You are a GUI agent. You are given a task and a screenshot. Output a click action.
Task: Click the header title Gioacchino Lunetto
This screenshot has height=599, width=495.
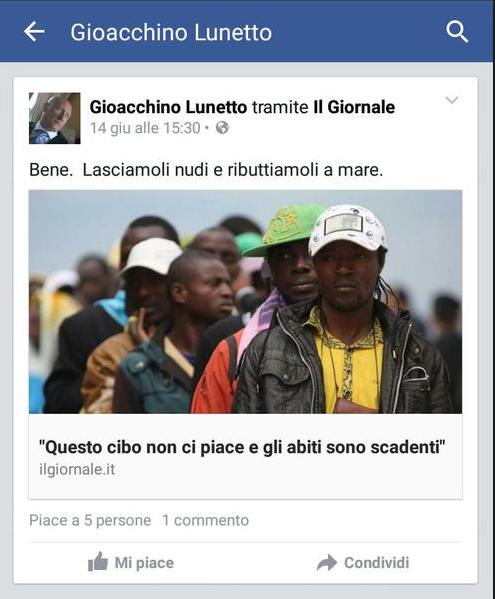point(171,32)
